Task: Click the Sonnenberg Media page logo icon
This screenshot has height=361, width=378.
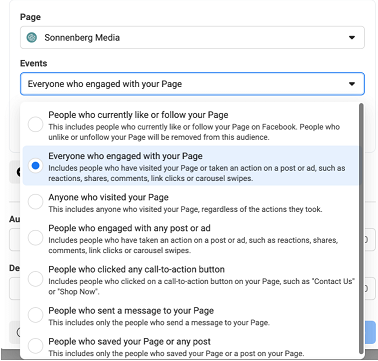Action: click(32, 37)
